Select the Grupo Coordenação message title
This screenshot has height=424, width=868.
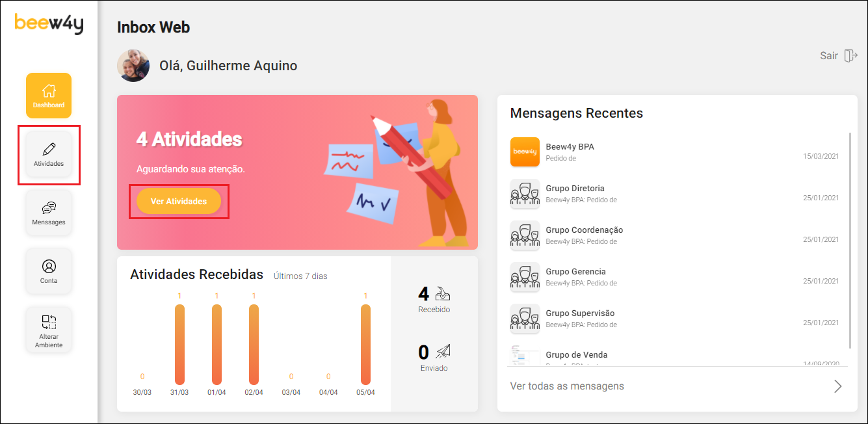[x=585, y=230]
